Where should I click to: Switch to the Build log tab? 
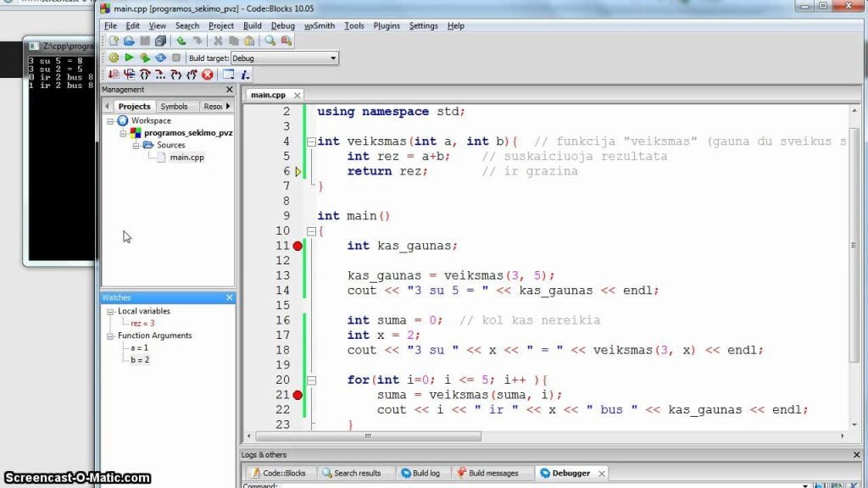(420, 473)
